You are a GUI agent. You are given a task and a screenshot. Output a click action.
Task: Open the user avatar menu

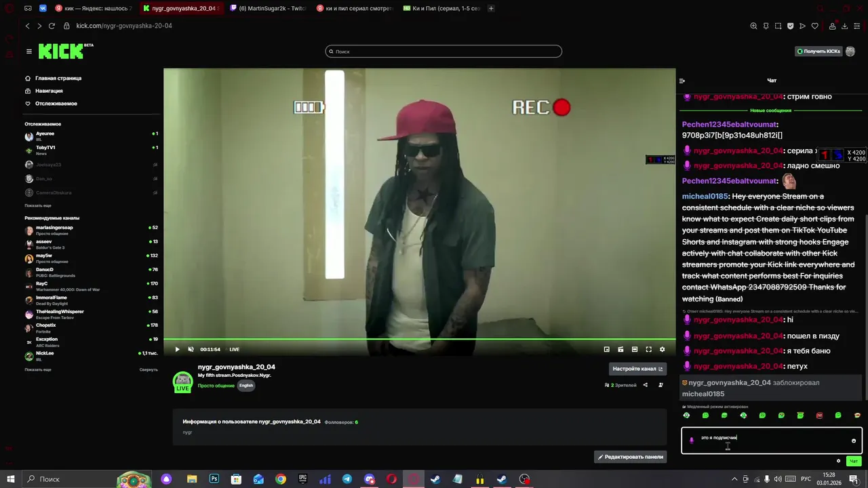pyautogui.click(x=850, y=52)
